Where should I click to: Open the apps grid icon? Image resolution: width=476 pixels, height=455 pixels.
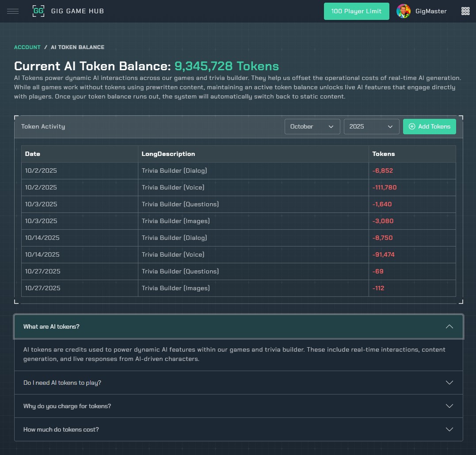point(465,11)
